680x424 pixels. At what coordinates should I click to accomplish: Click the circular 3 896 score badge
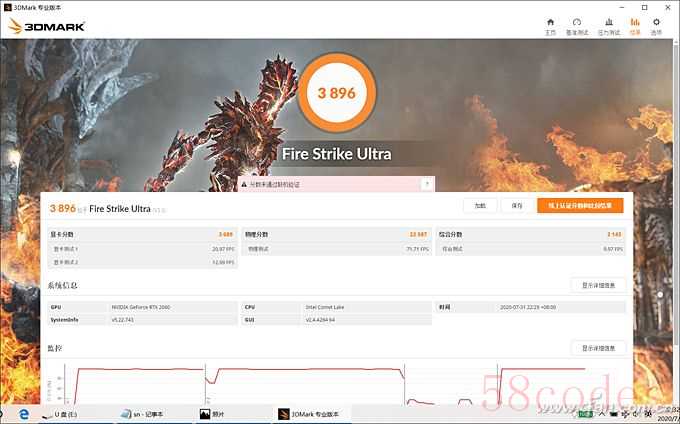pos(337,93)
